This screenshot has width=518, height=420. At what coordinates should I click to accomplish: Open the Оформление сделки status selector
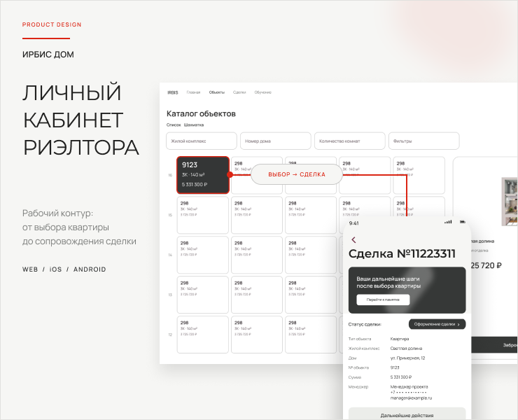437,324
